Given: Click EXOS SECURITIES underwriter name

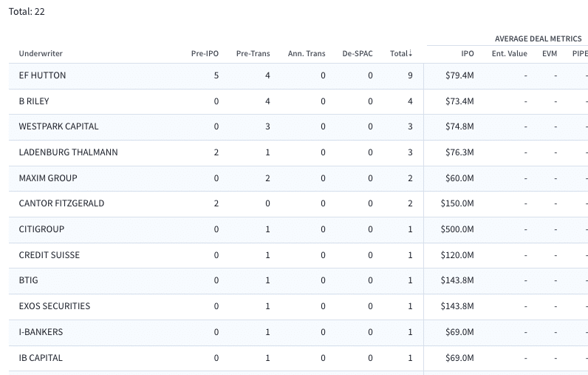Looking at the screenshot, I should point(55,306).
